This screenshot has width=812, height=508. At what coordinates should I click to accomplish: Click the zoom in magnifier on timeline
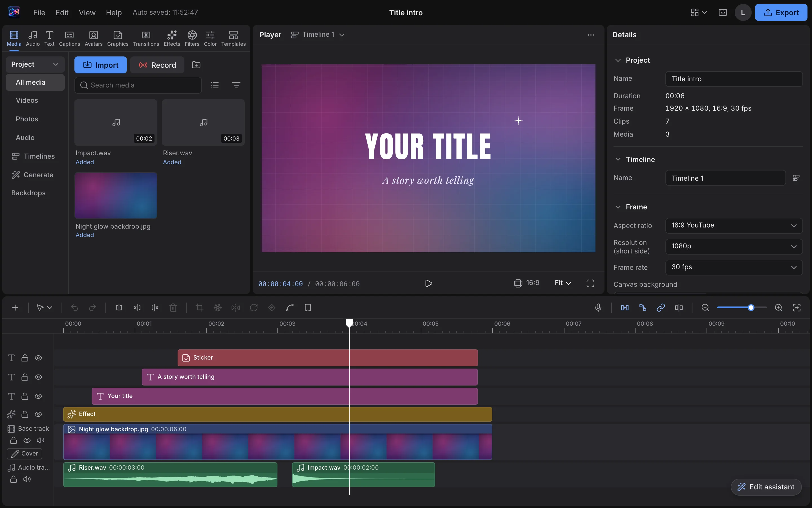(779, 307)
